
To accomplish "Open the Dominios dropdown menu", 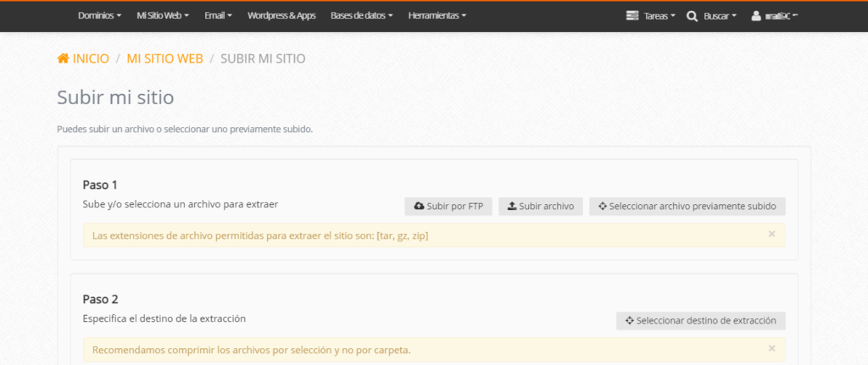I will coord(100,16).
